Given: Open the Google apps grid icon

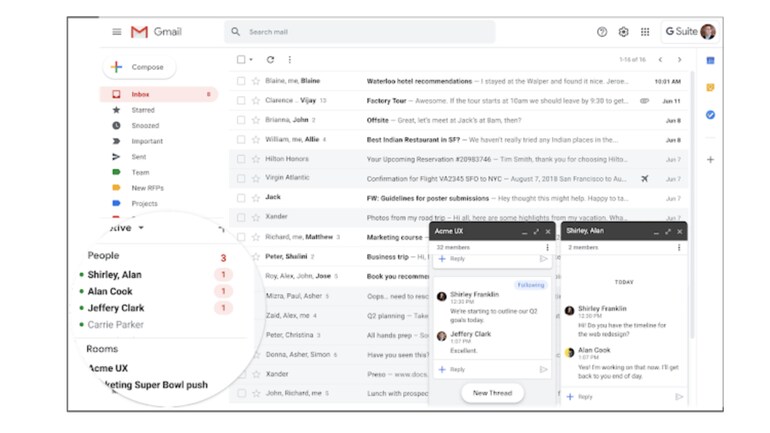Looking at the screenshot, I should 645,32.
